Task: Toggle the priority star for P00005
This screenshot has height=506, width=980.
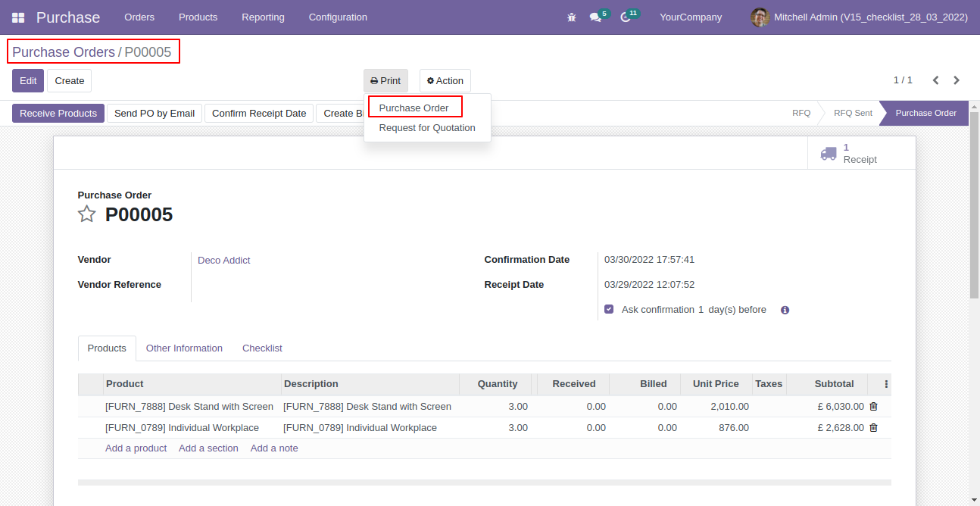Action: point(87,214)
